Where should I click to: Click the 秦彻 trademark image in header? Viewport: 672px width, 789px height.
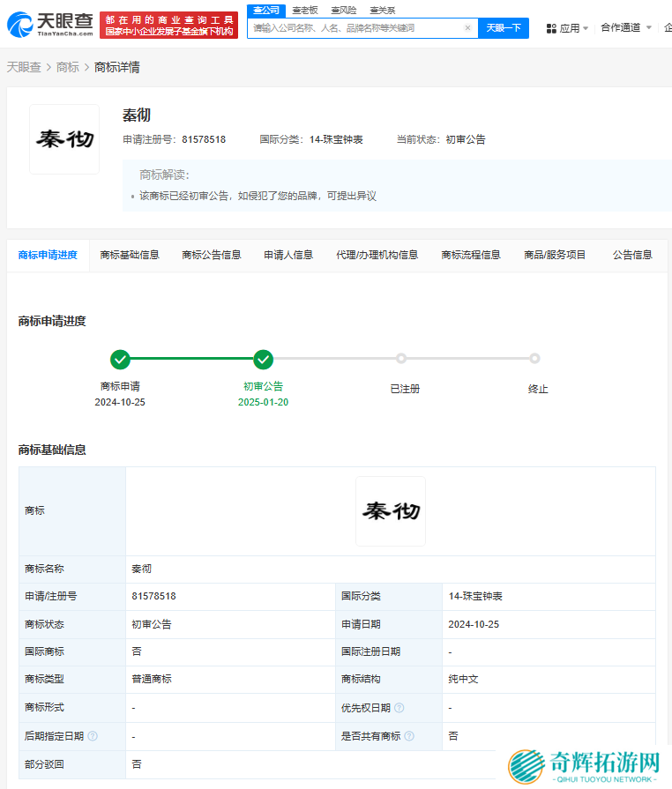tap(64, 139)
